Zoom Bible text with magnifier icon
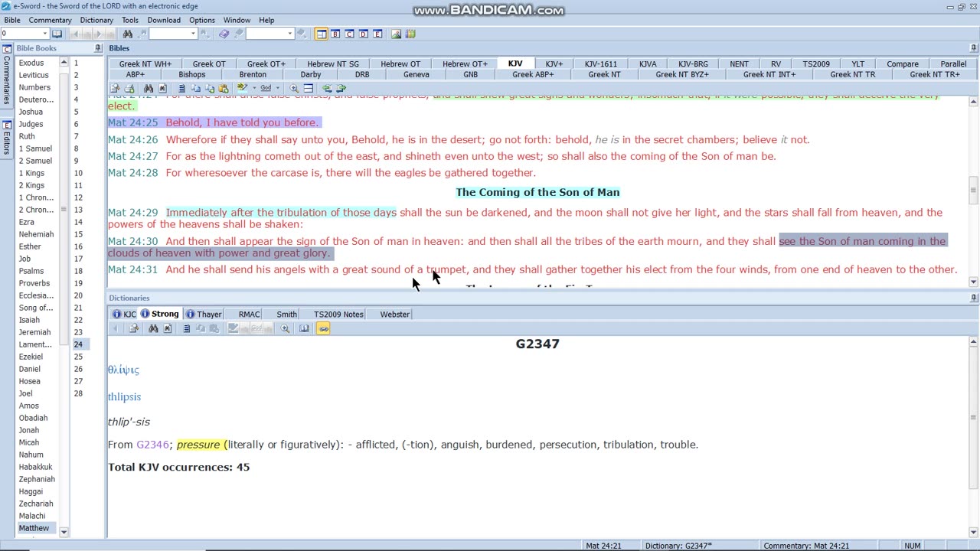 click(x=294, y=88)
